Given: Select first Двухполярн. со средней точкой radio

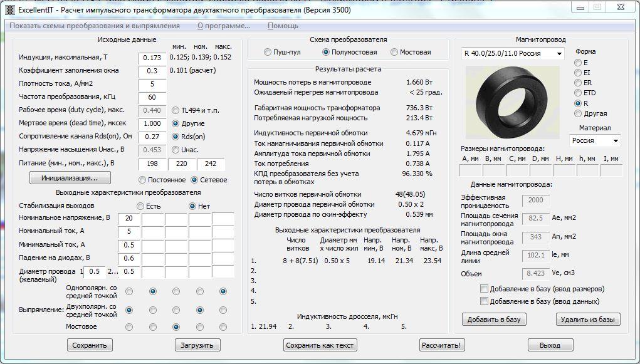Looking at the screenshot, I should (129, 310).
